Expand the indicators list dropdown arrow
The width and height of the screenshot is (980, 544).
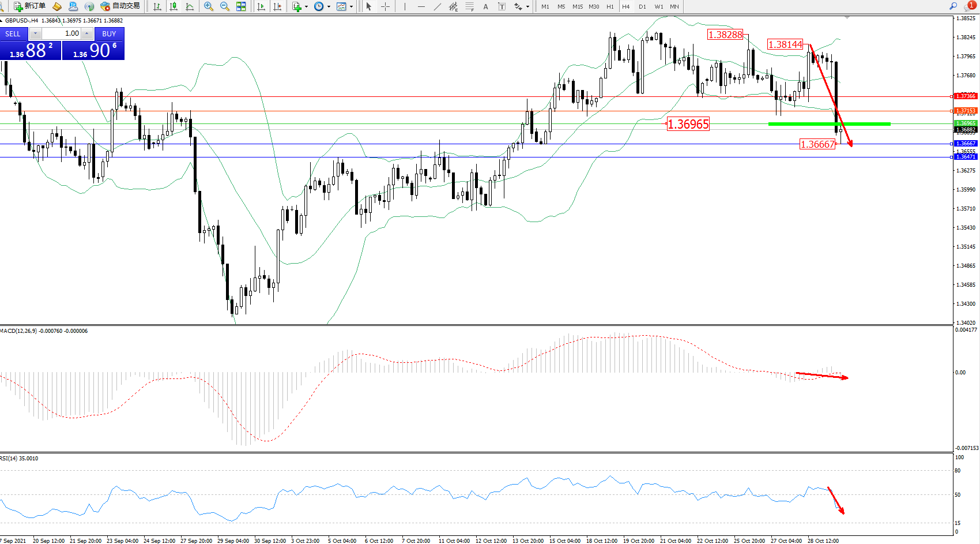(x=306, y=7)
